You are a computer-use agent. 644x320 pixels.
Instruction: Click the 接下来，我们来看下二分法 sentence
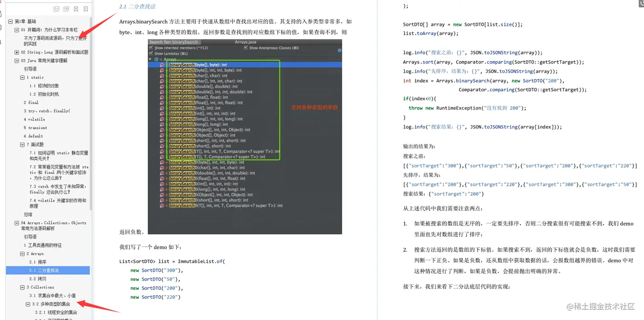coord(456,286)
